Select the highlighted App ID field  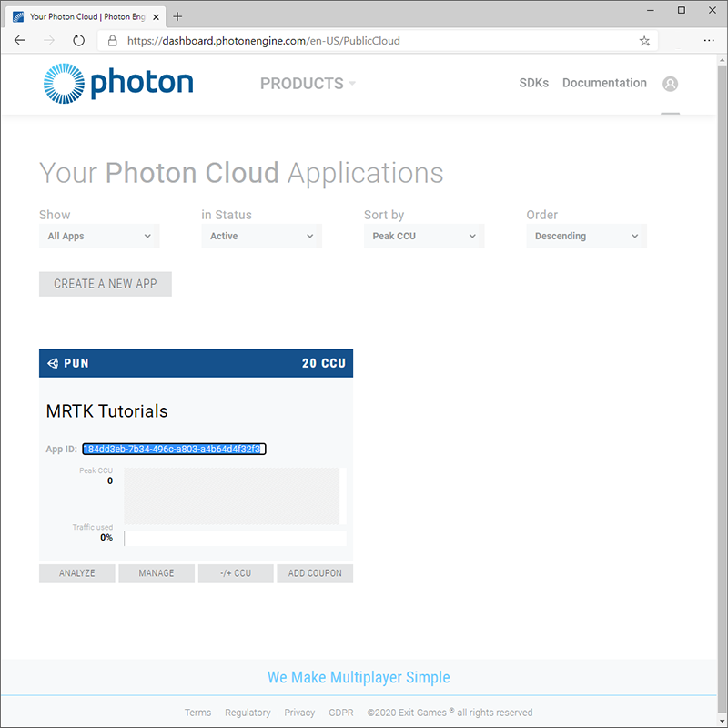[x=174, y=449]
